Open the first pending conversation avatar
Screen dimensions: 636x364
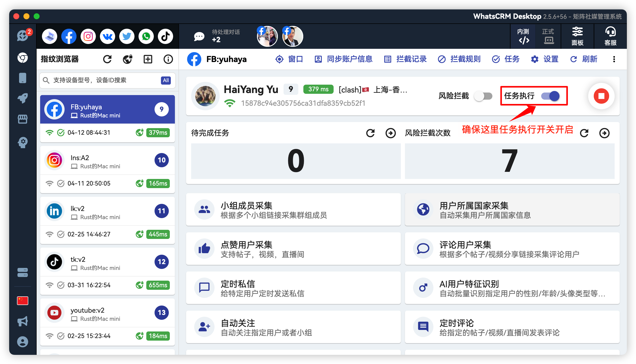(267, 36)
